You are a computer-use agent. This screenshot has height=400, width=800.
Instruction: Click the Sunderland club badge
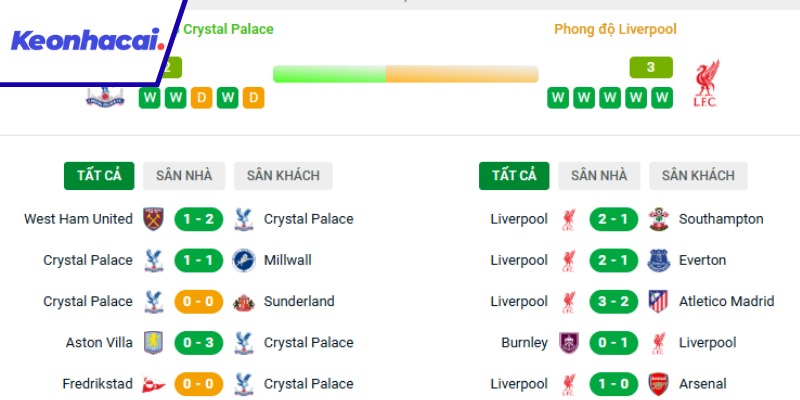(244, 301)
